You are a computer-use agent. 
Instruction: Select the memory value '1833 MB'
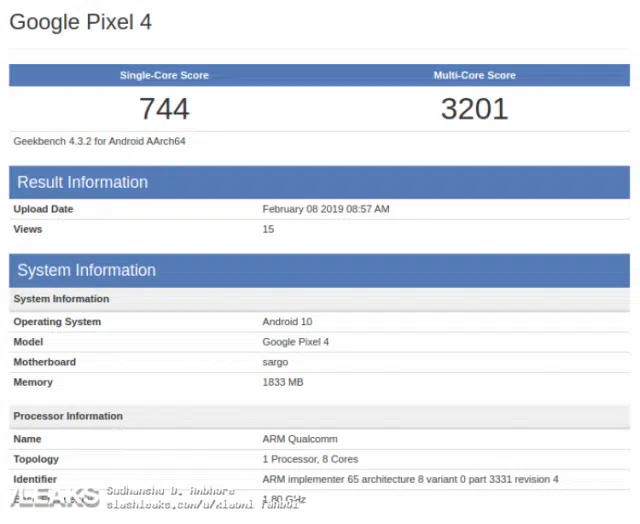click(283, 382)
